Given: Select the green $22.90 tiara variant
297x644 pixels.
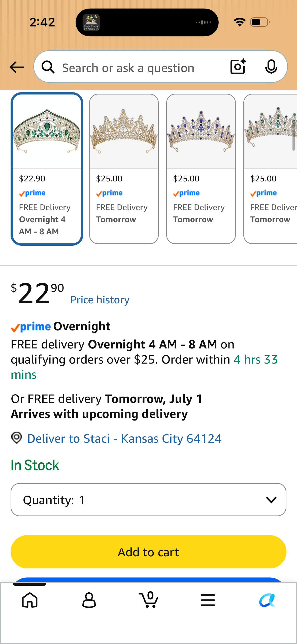Looking at the screenshot, I should [x=47, y=169].
